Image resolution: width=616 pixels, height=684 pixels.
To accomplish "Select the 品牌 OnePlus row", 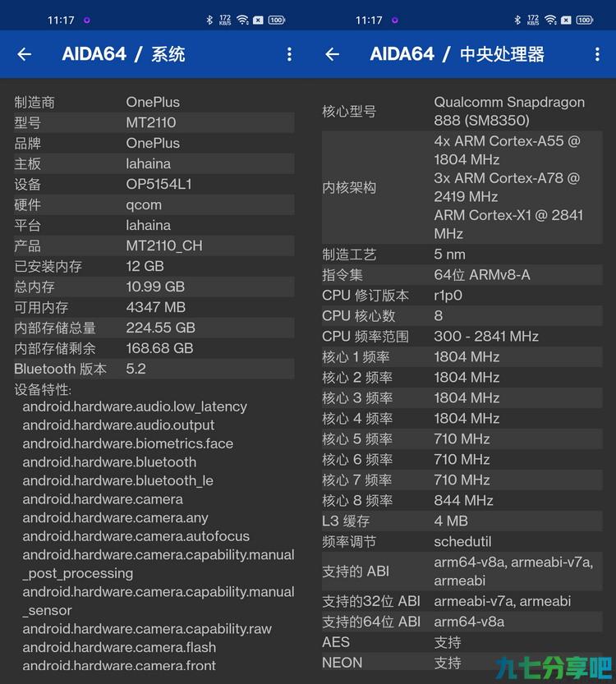I will click(154, 143).
